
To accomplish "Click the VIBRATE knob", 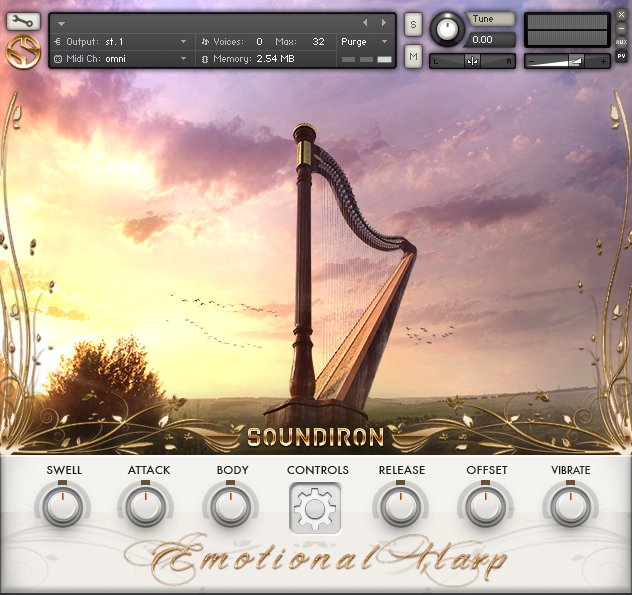I will point(570,507).
